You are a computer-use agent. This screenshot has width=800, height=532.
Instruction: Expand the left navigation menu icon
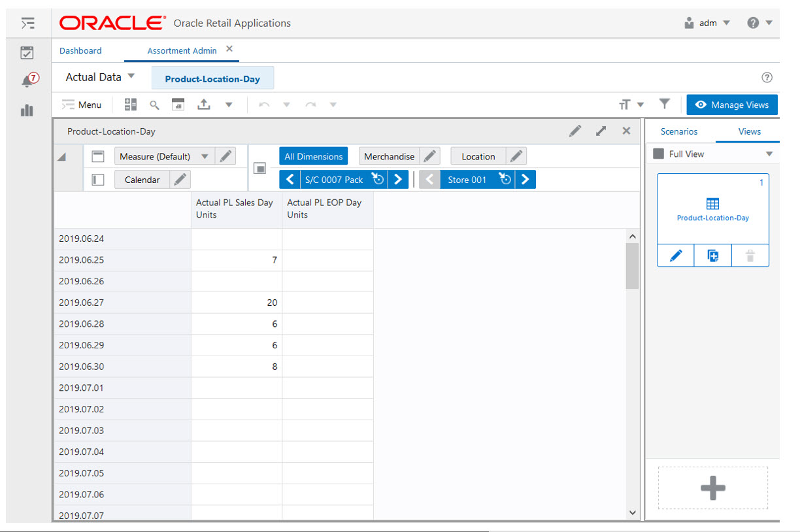tap(27, 24)
